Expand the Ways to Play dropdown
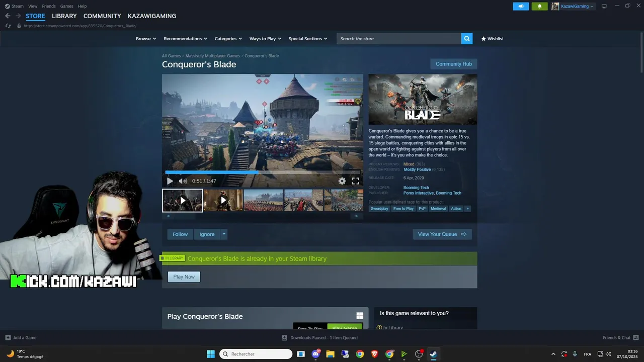The image size is (644, 362). click(265, 39)
